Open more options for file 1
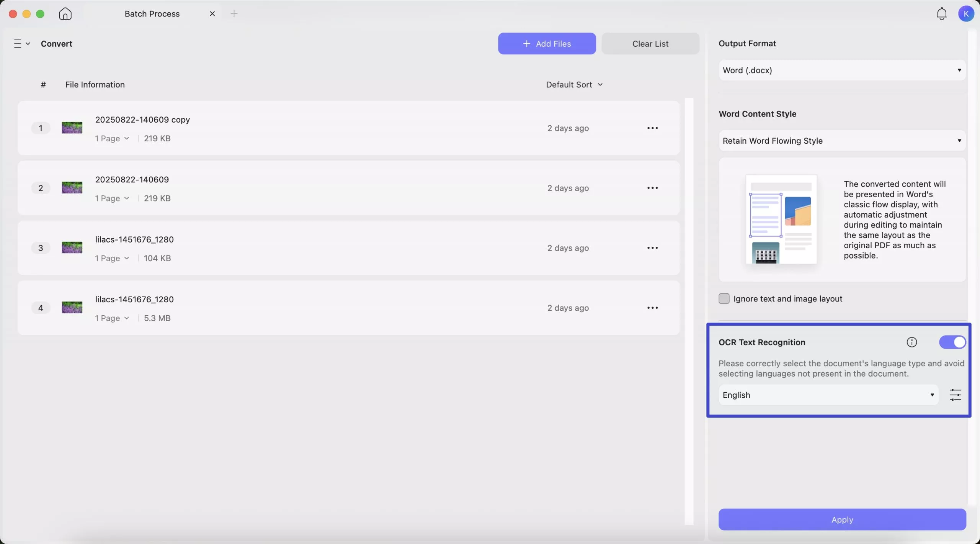This screenshot has height=544, width=980. tap(652, 128)
